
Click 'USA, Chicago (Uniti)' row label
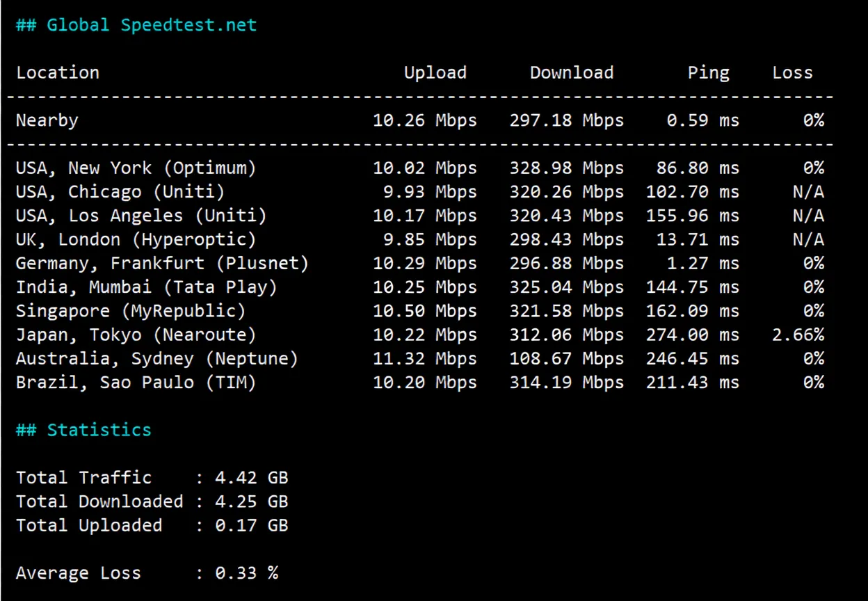[120, 191]
